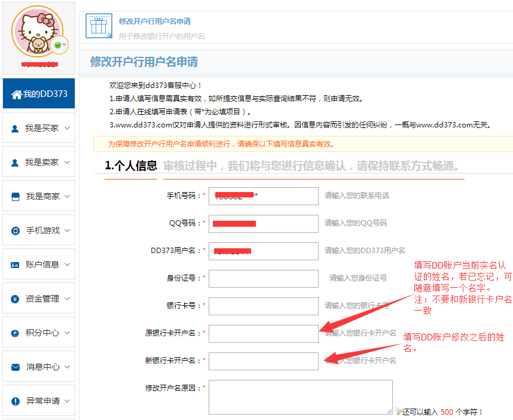The width and height of the screenshot is (513, 420).
Task: Expand the 消息中心 chevron
Action: pos(67,366)
